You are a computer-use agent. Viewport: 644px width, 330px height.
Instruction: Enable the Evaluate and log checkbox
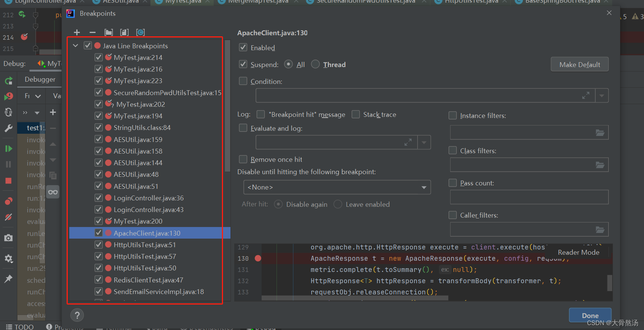coord(243,128)
